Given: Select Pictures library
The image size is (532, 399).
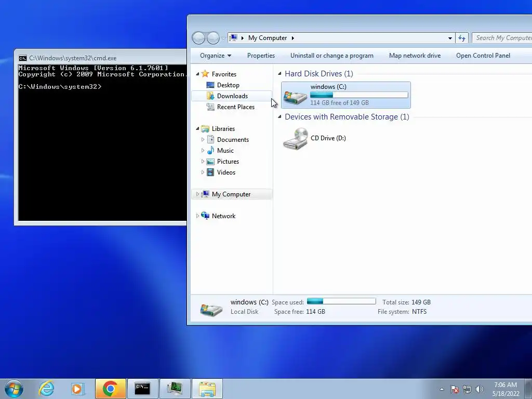Looking at the screenshot, I should (228, 162).
